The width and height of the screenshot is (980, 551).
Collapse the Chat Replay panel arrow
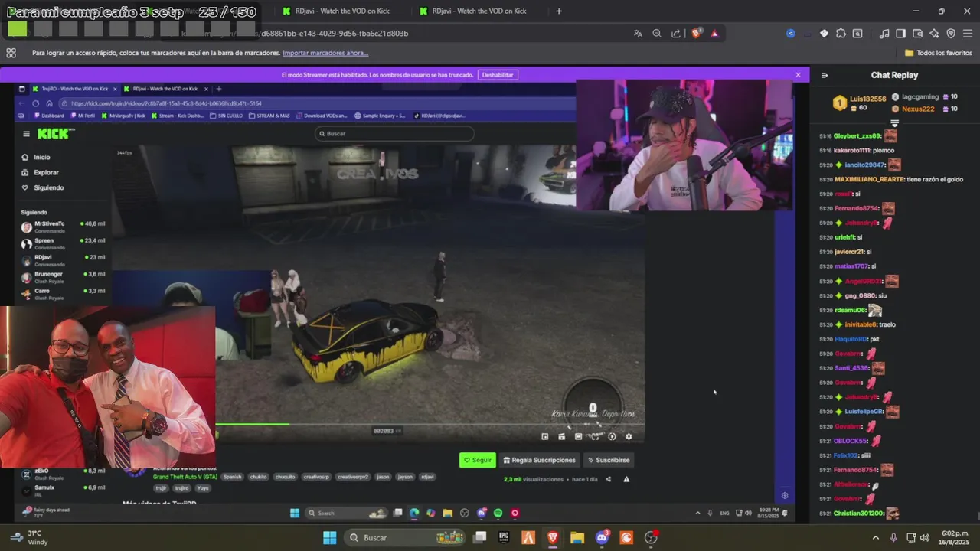point(825,75)
